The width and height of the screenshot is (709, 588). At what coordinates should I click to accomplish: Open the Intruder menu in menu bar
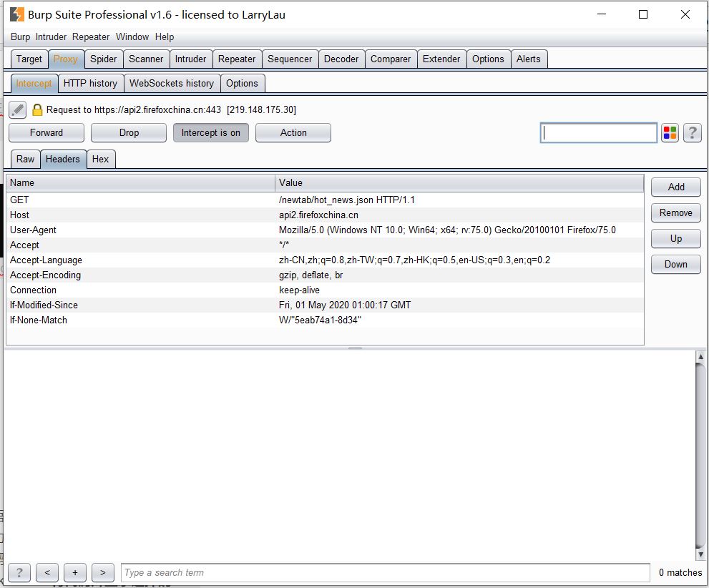click(51, 37)
